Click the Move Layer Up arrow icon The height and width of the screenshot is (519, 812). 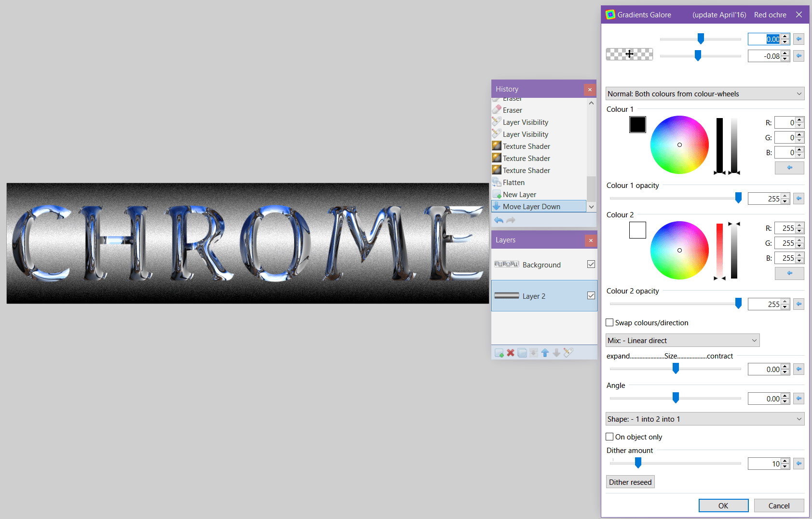tap(545, 353)
